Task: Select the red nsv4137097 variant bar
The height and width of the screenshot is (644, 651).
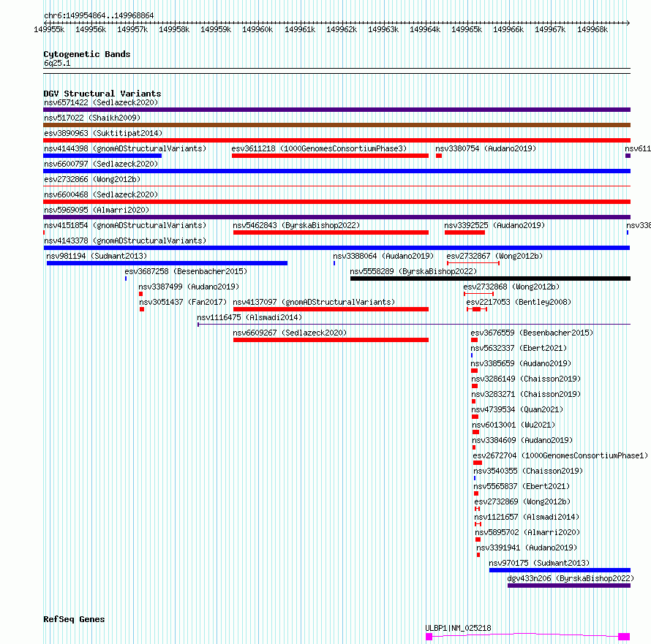Action: [331, 309]
